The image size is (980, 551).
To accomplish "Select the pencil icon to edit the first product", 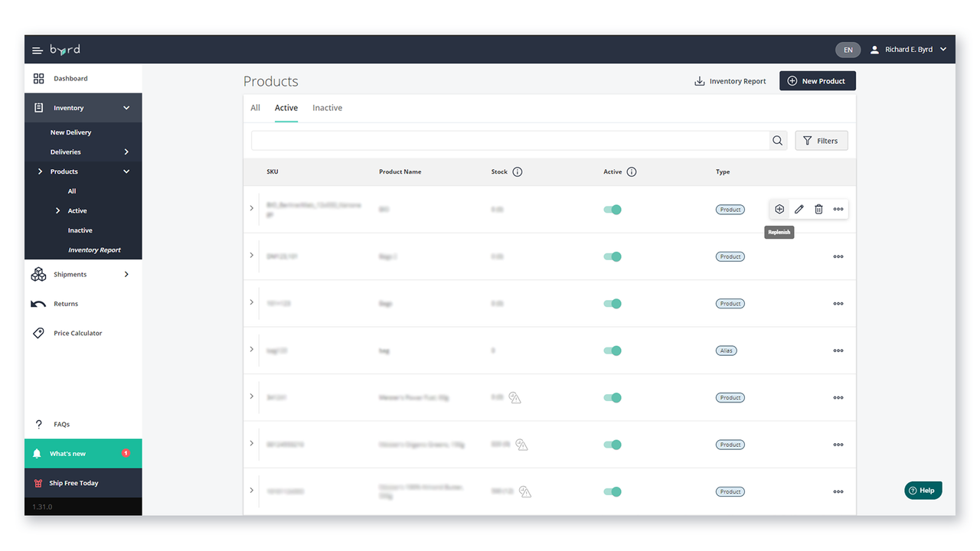I will pos(799,208).
